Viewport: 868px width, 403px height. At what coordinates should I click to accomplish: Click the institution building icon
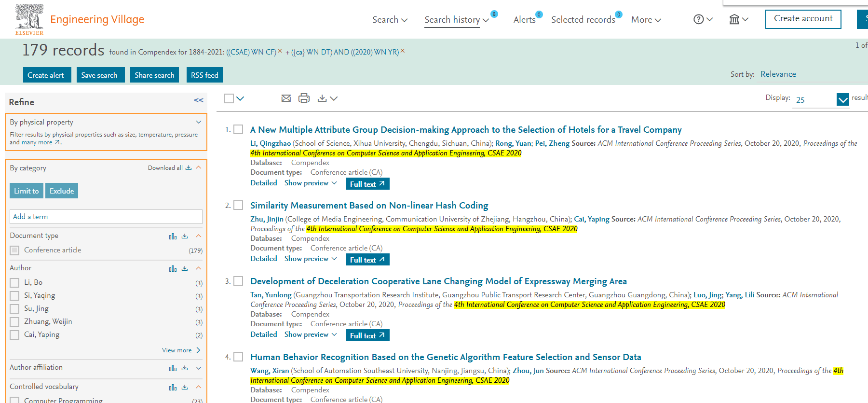click(x=734, y=19)
